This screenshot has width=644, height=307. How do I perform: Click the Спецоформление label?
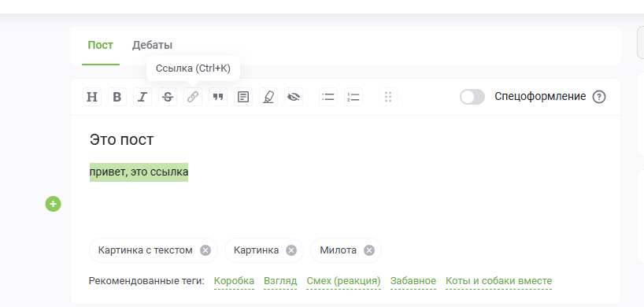(540, 97)
